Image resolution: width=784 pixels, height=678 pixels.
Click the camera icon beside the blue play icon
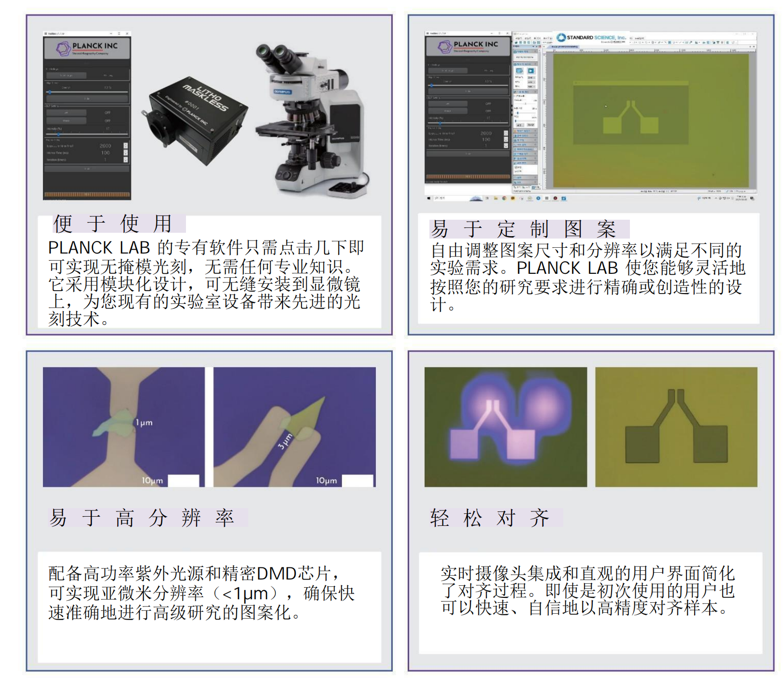point(519,71)
